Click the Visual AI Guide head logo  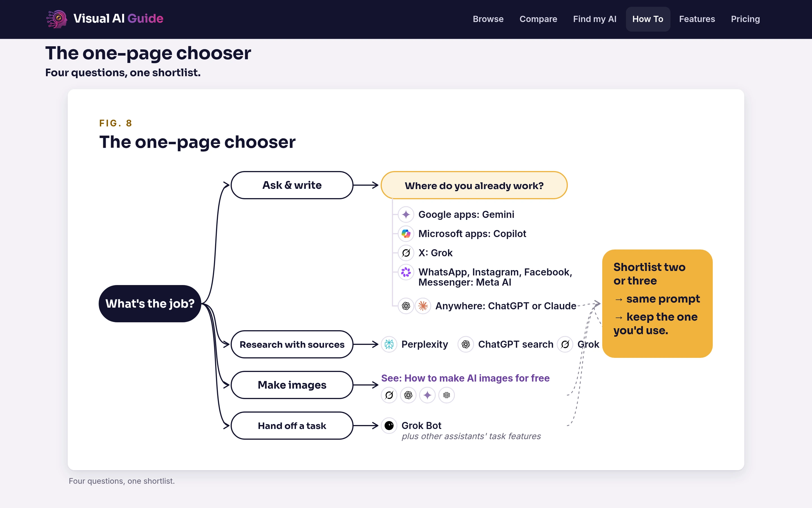pos(57,19)
